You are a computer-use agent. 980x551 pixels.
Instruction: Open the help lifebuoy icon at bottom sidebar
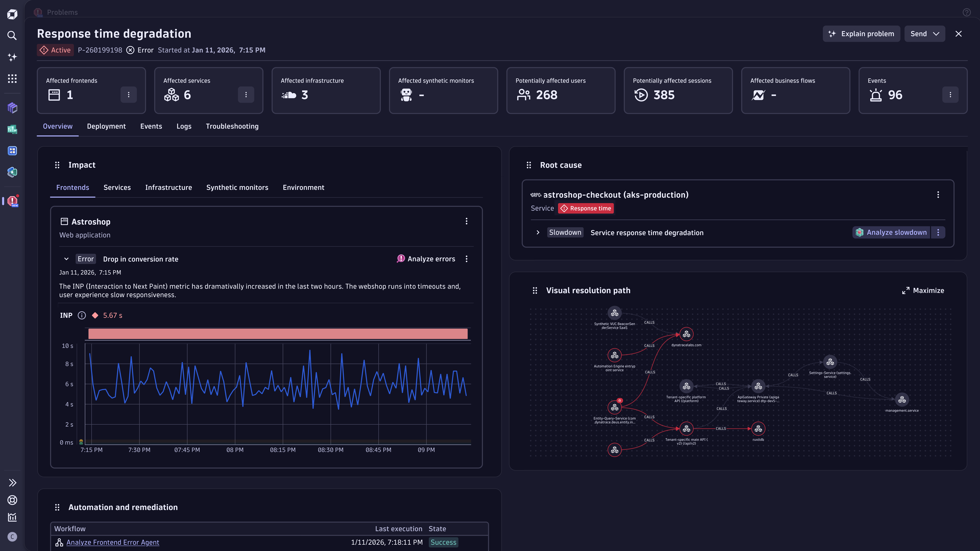pos(12,500)
